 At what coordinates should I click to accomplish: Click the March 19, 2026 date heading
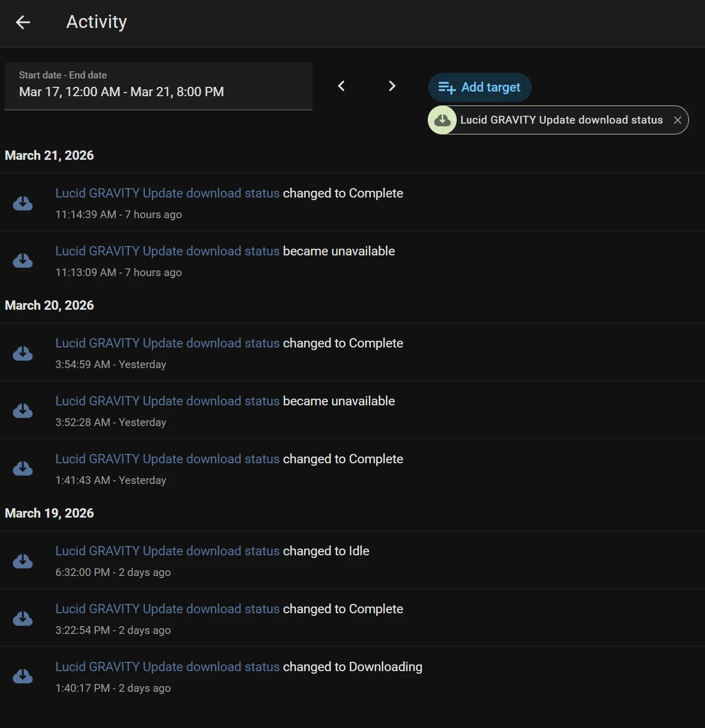[x=49, y=513]
